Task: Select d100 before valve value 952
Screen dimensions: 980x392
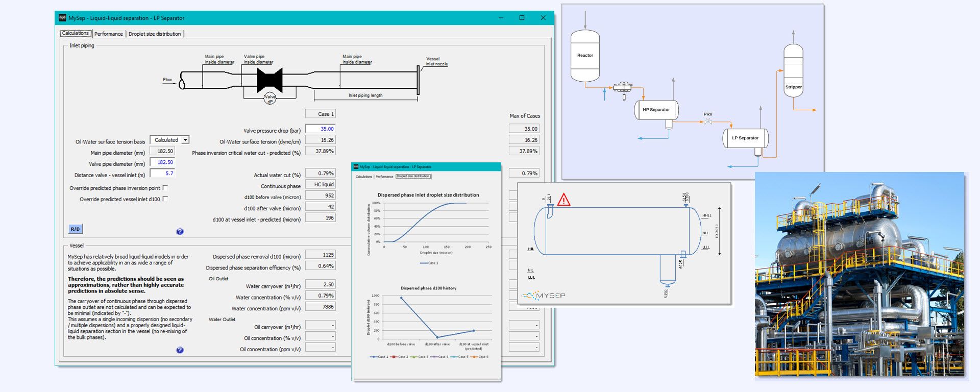Action: (320, 195)
